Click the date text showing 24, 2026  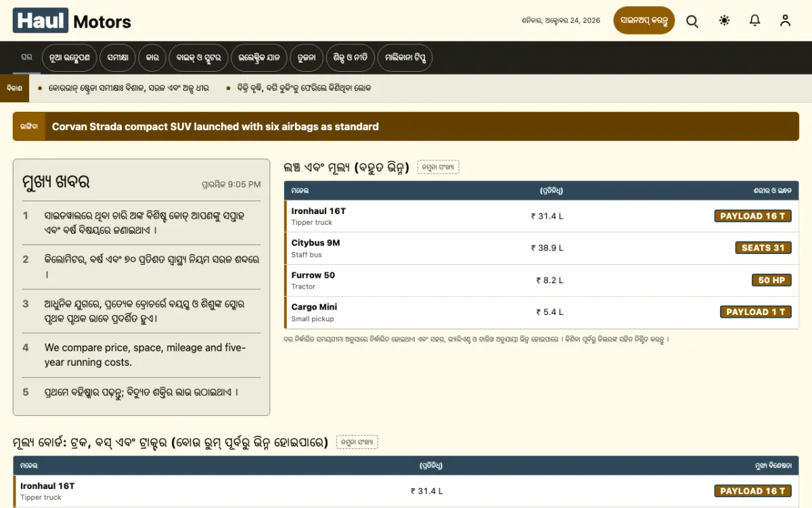[561, 20]
